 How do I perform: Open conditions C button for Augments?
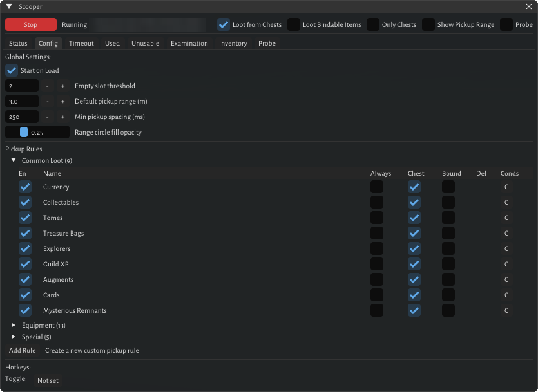click(x=506, y=279)
